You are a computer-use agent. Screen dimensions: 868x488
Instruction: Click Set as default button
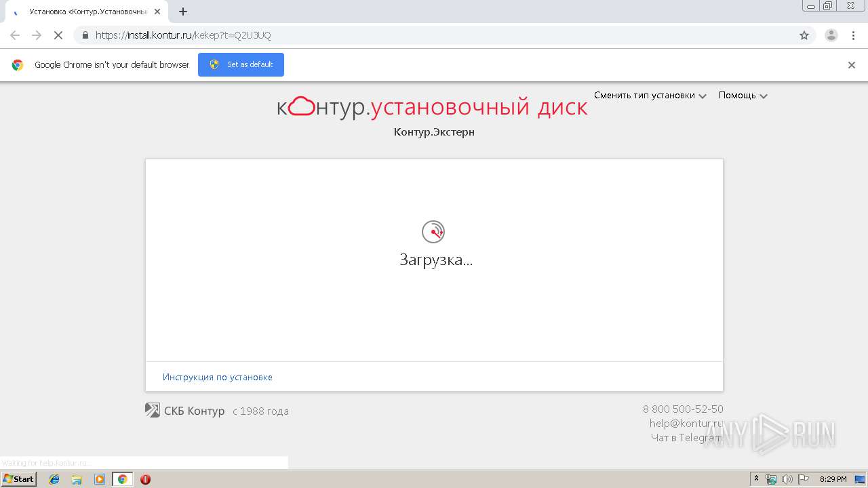click(x=241, y=64)
